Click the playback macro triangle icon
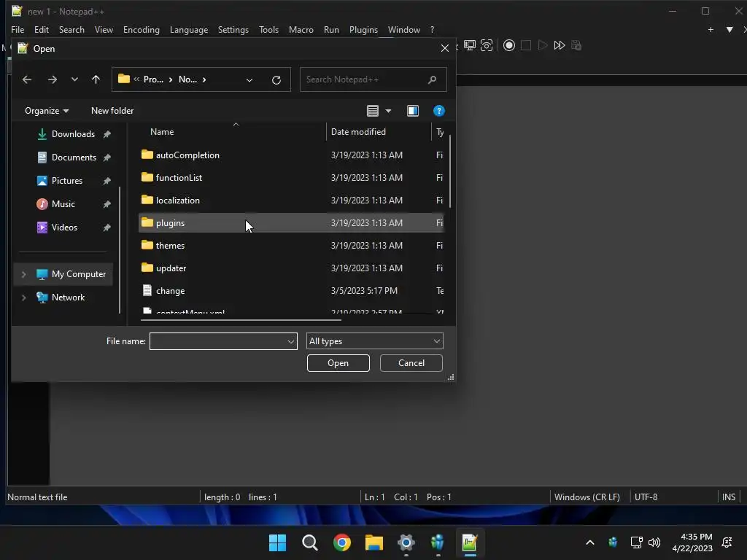Image resolution: width=747 pixels, height=560 pixels. 543,45
